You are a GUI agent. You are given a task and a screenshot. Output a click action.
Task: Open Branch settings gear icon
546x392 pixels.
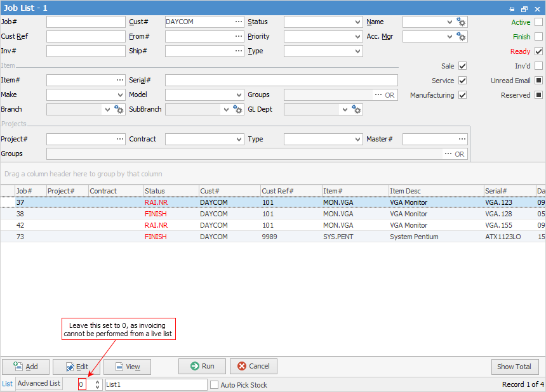[119, 110]
